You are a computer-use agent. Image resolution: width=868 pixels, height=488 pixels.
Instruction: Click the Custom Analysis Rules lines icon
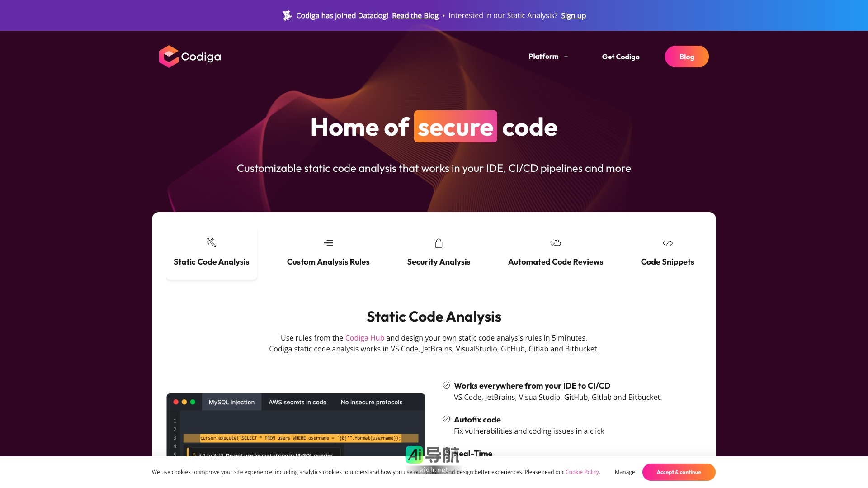(328, 243)
